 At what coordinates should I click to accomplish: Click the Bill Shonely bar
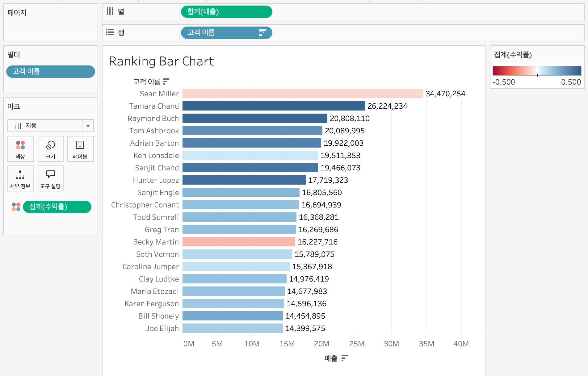[233, 316]
